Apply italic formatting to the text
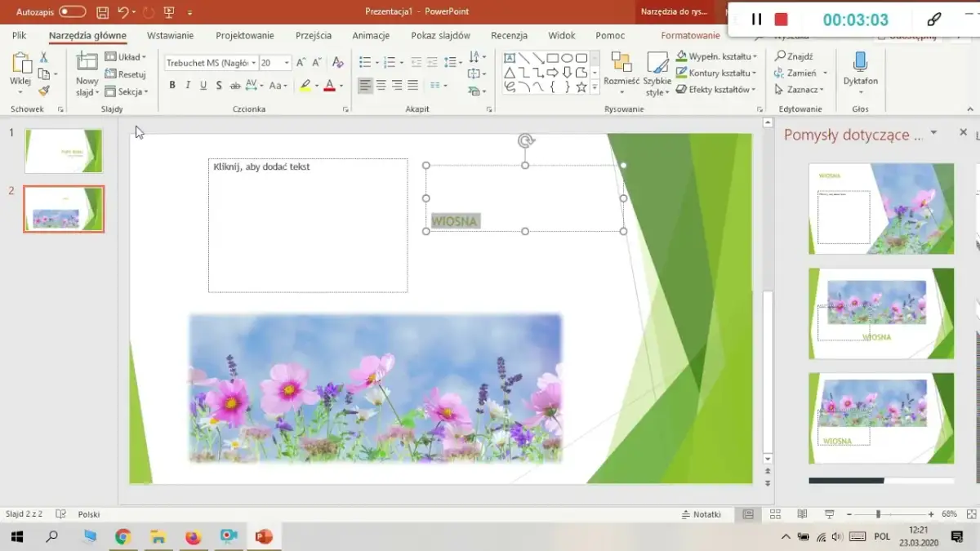The height and width of the screenshot is (551, 980). tap(187, 84)
